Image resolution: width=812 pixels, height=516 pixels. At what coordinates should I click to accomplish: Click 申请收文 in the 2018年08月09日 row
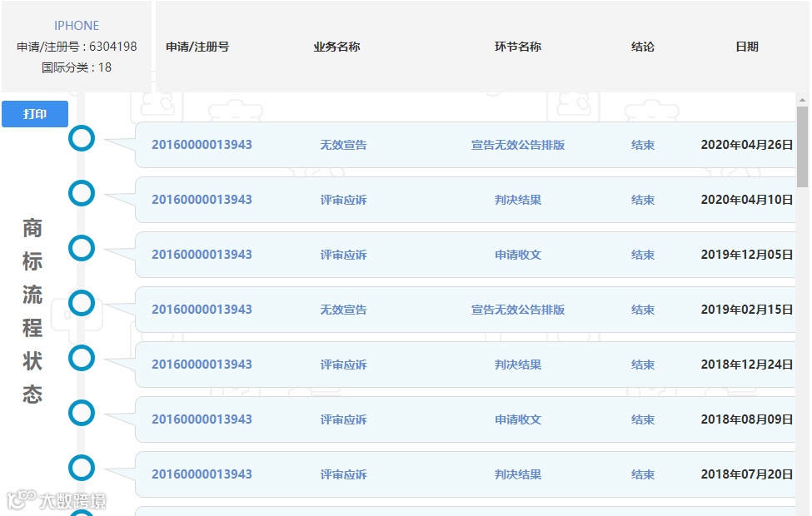(518, 419)
